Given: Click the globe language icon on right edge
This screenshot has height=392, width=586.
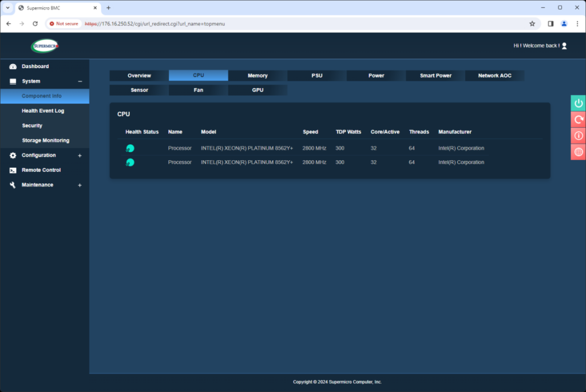Looking at the screenshot, I should coord(578,152).
